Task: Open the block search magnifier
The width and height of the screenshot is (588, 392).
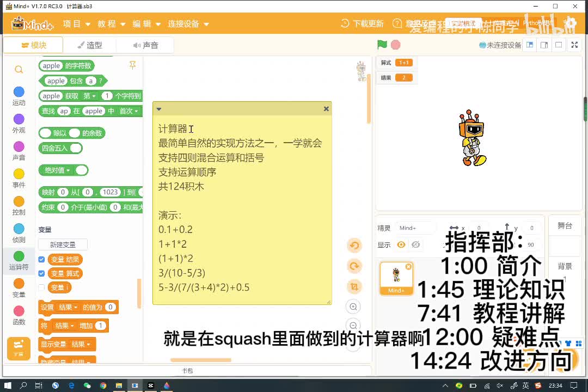Action: point(19,69)
